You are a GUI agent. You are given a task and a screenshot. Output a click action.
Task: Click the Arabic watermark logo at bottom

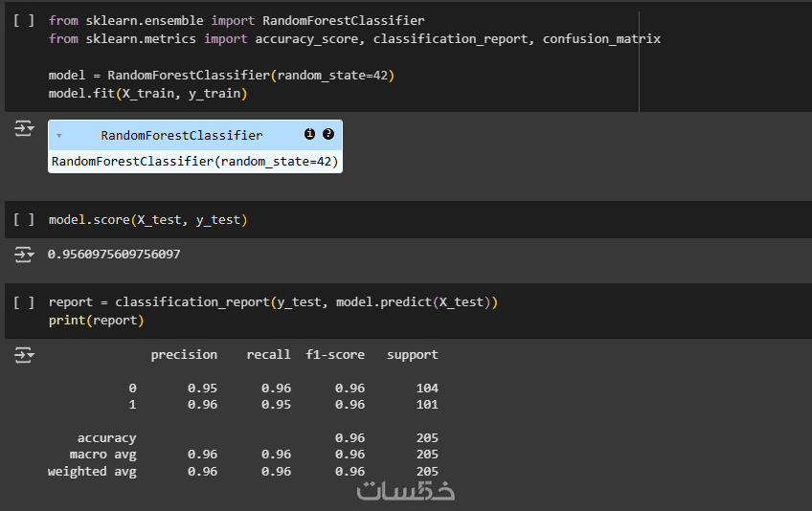406,490
